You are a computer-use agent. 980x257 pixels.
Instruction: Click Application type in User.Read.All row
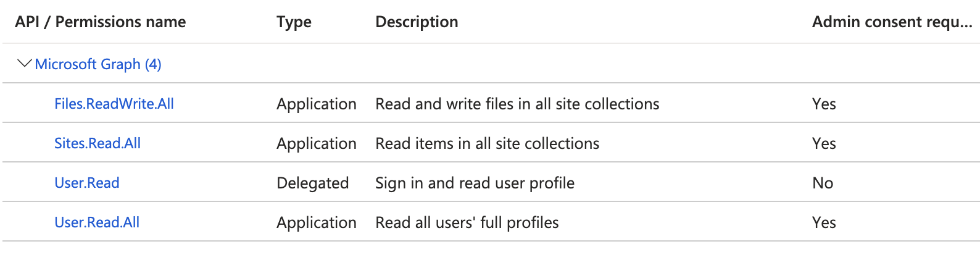[x=317, y=222]
